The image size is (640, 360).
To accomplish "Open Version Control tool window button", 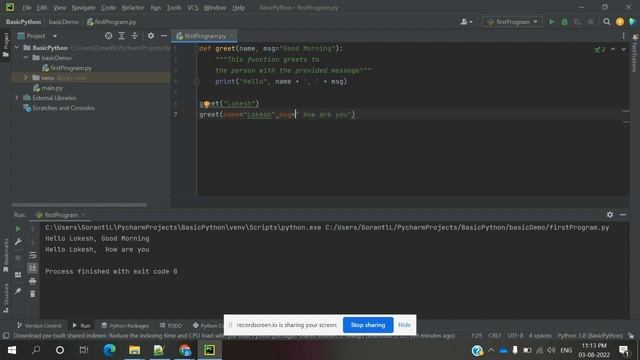I will (x=39, y=326).
